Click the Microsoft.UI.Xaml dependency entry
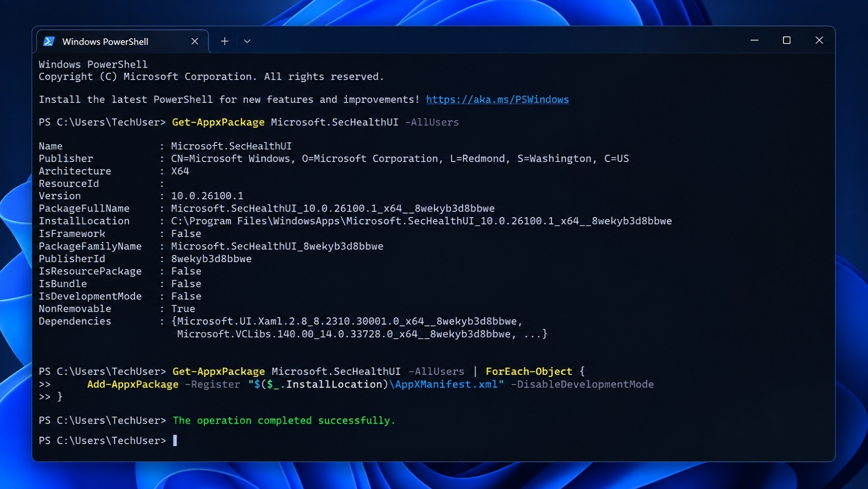Image resolution: width=868 pixels, height=489 pixels. 347,321
